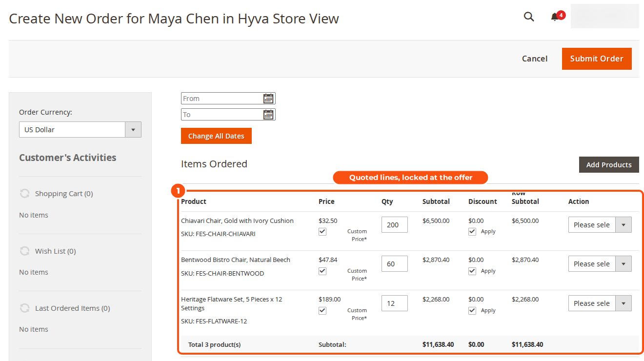Image resolution: width=644 pixels, height=361 pixels.
Task: Click the Wish List (0) label
Action: click(56, 251)
